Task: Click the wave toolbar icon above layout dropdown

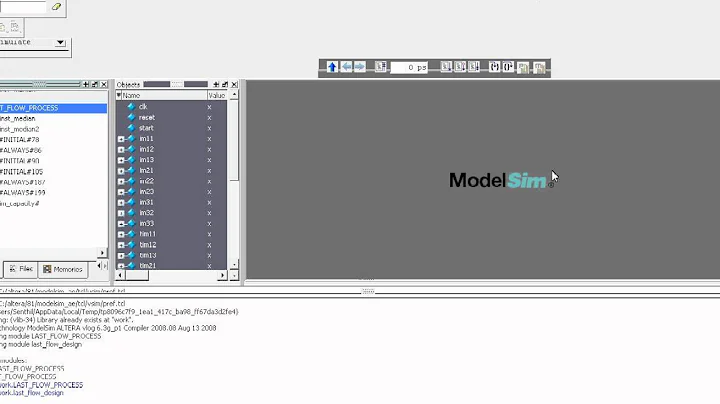Action: tap(15, 27)
